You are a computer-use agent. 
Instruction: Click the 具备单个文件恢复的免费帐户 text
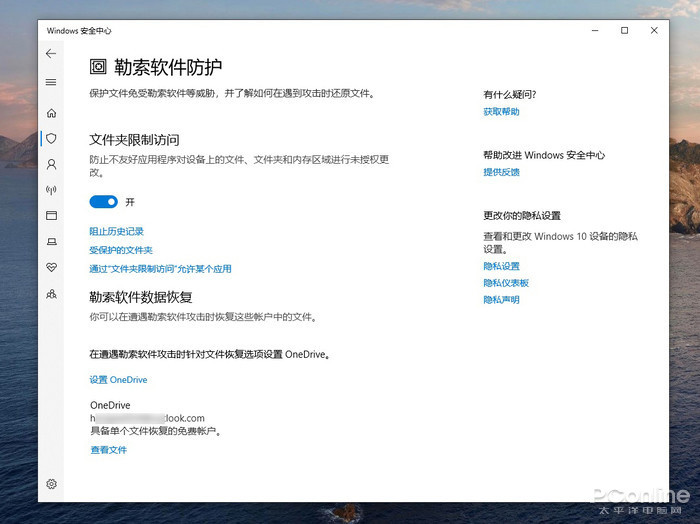coord(156,431)
